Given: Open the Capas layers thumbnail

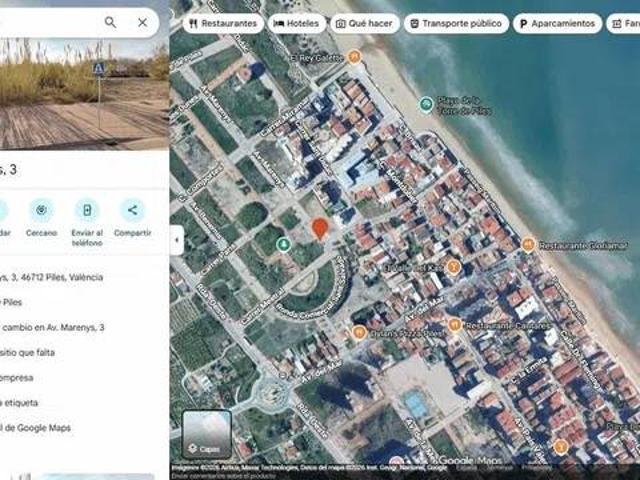Looking at the screenshot, I should click(x=207, y=434).
